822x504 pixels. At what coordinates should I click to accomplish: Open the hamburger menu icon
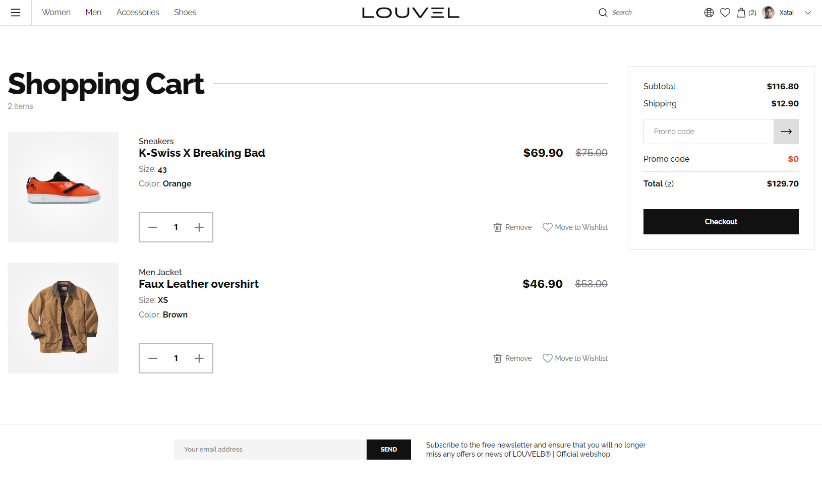point(16,13)
